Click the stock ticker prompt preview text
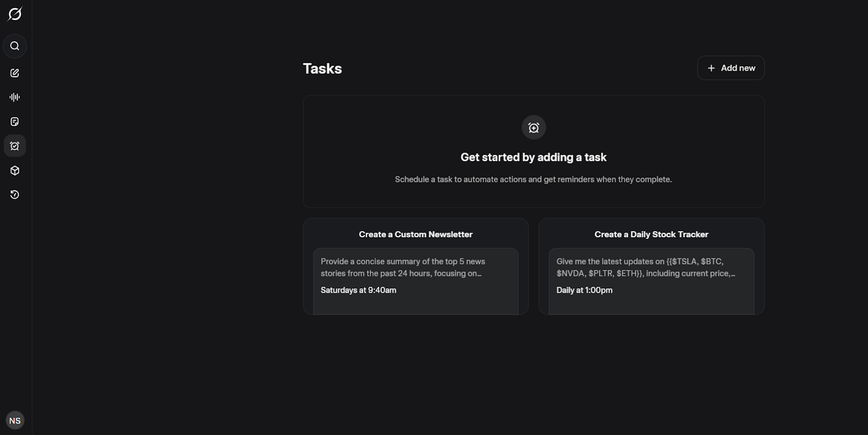The width and height of the screenshot is (868, 435). [x=646, y=267]
